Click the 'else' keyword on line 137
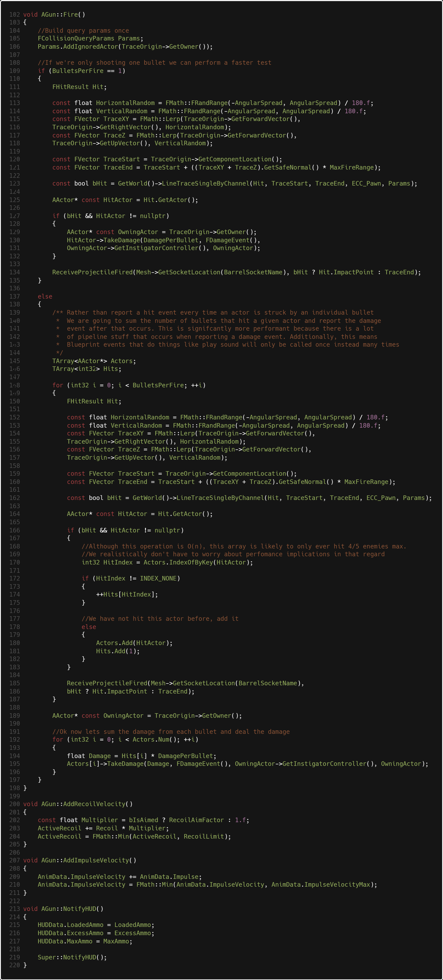 point(45,296)
